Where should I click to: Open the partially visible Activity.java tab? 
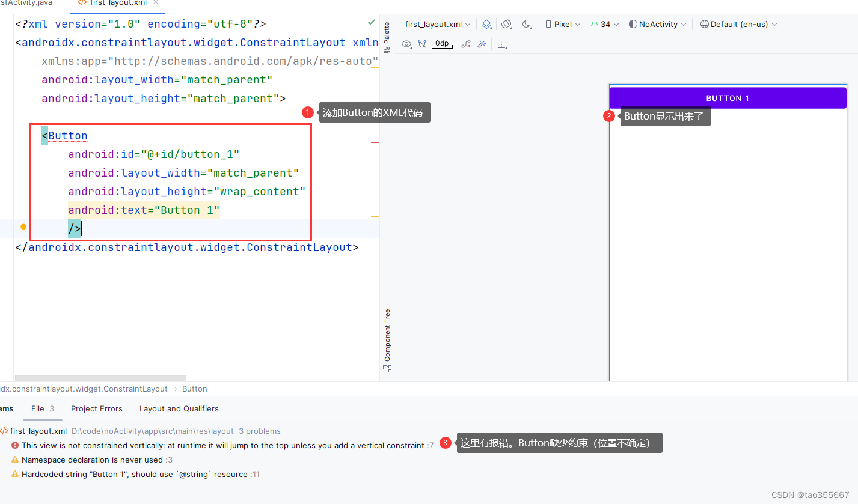[x=27, y=3]
